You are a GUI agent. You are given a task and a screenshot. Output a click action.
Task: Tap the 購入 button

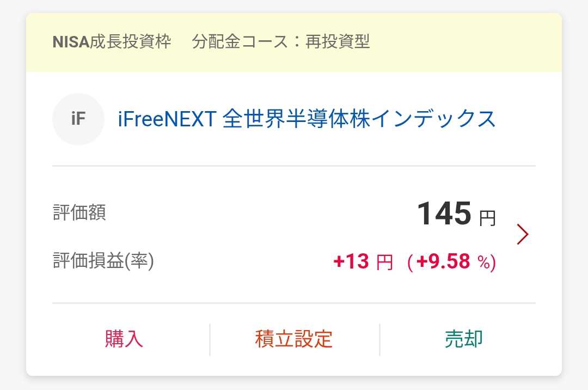(x=124, y=339)
